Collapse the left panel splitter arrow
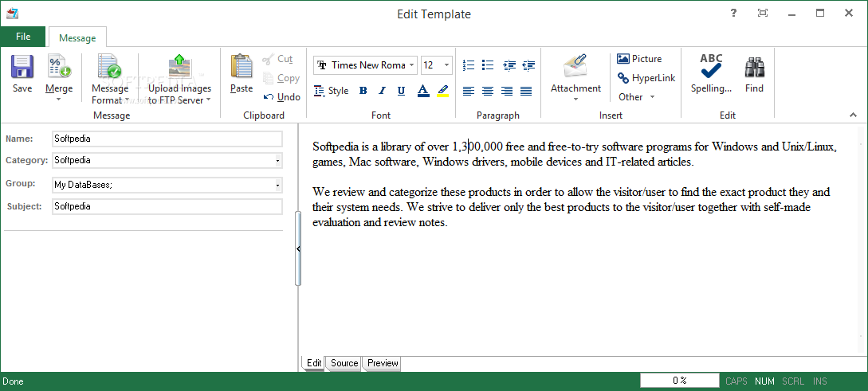The image size is (868, 391). 298,249
